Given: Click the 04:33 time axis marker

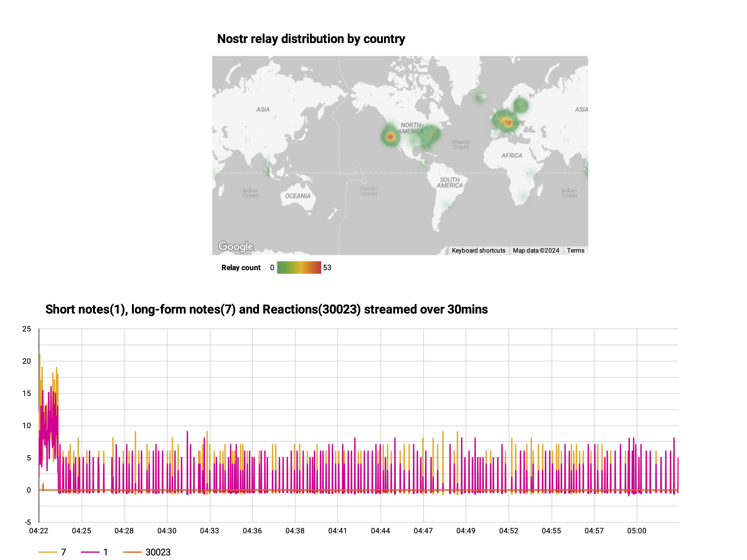Looking at the screenshot, I should 209,531.
